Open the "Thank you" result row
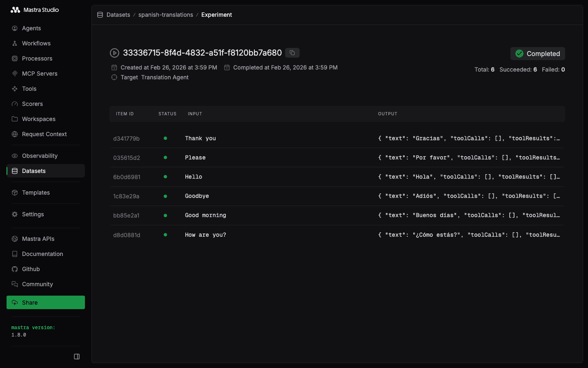The image size is (588, 368). point(336,138)
